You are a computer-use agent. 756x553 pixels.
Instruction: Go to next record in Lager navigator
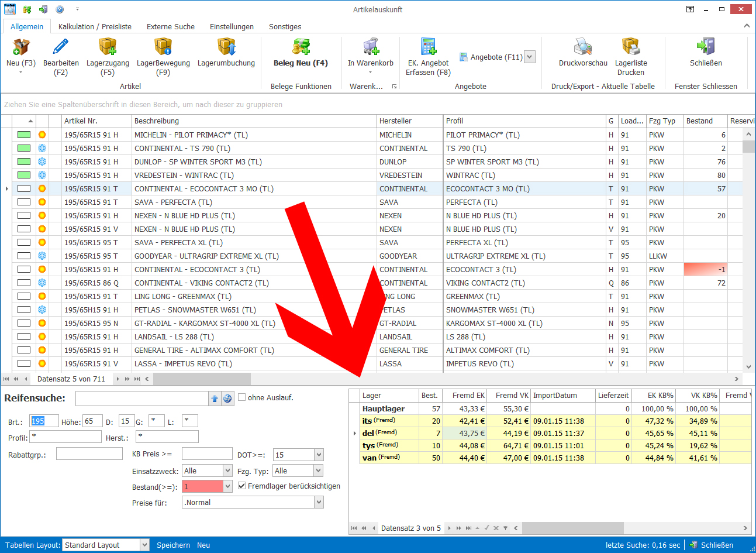(449, 528)
